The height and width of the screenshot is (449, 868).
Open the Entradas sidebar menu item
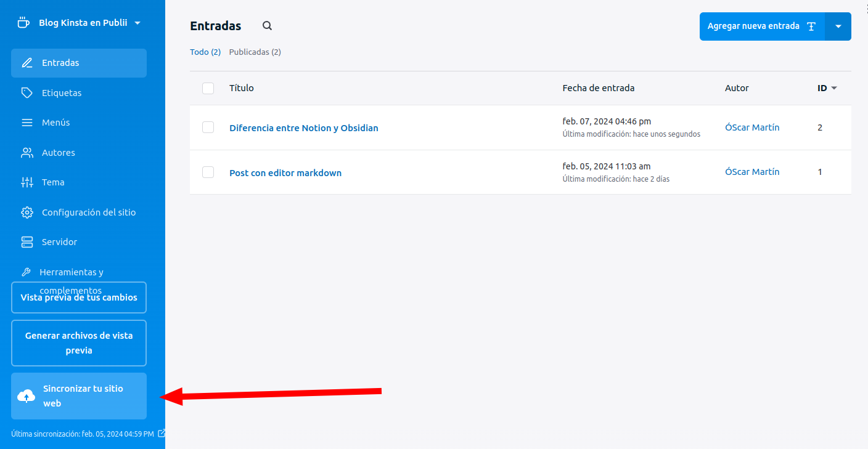(x=79, y=63)
